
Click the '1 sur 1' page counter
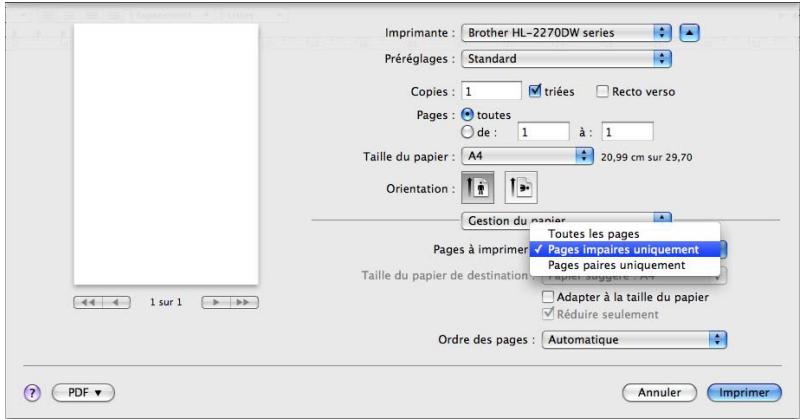(x=166, y=302)
